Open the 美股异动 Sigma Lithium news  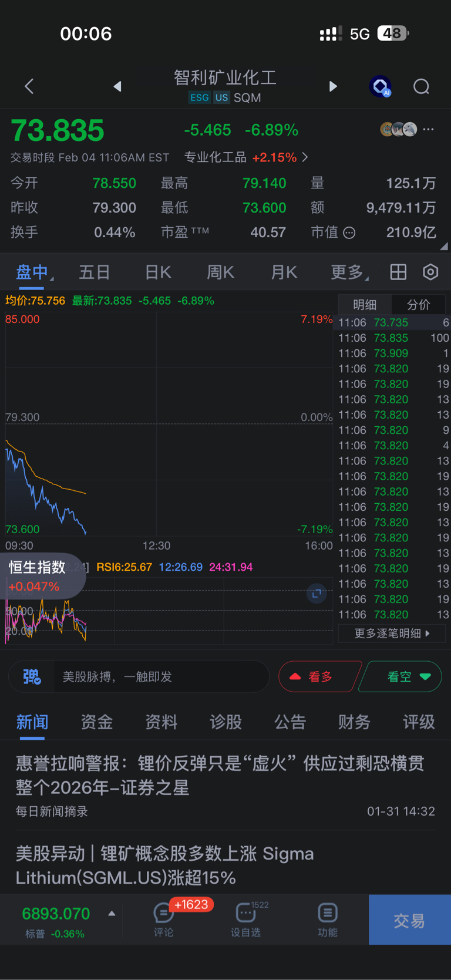tap(225, 864)
